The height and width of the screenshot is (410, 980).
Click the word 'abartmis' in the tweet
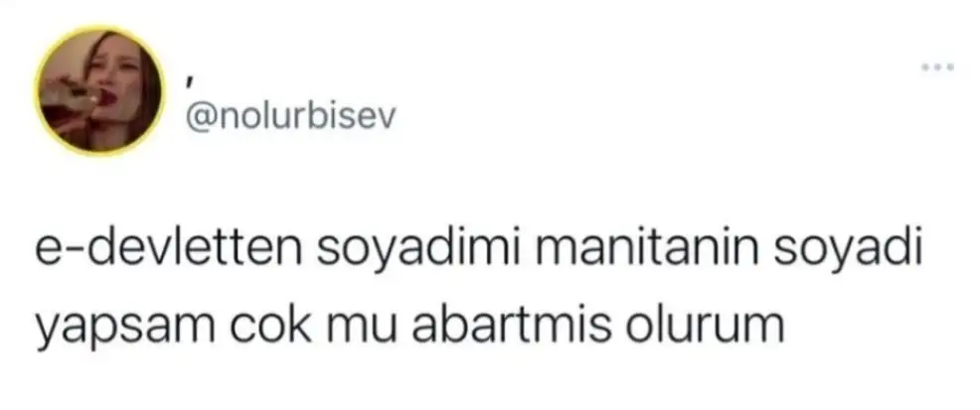pyautogui.click(x=512, y=326)
